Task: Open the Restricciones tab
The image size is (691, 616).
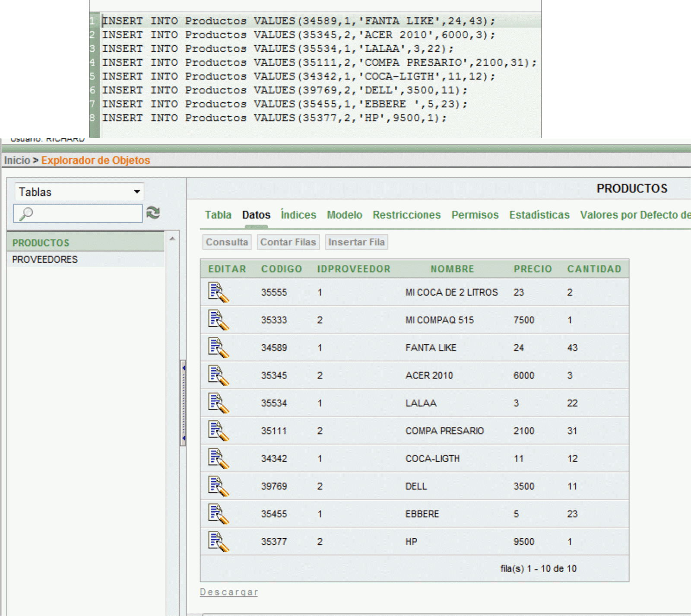Action: pyautogui.click(x=406, y=215)
